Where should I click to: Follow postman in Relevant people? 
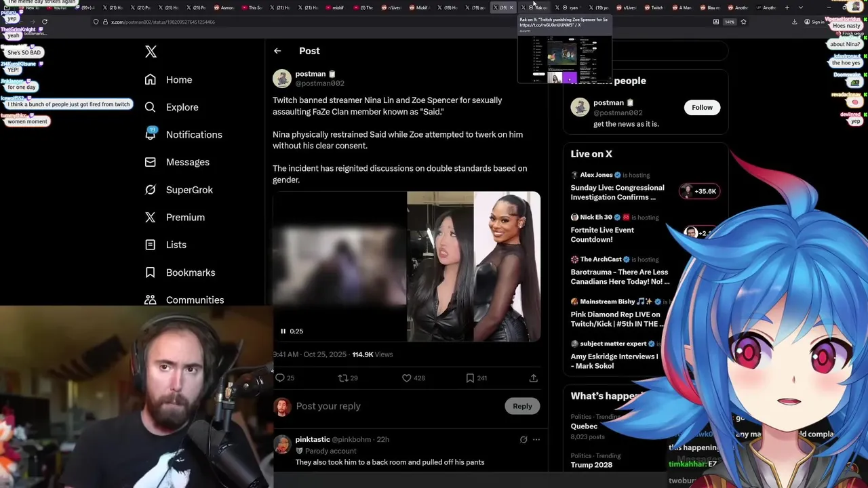coord(702,107)
